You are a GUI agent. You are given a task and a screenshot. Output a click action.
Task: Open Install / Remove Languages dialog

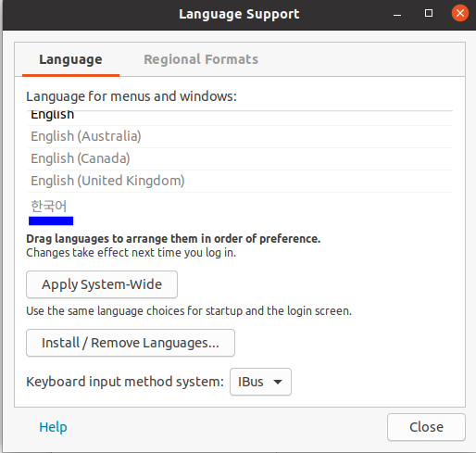[131, 343]
